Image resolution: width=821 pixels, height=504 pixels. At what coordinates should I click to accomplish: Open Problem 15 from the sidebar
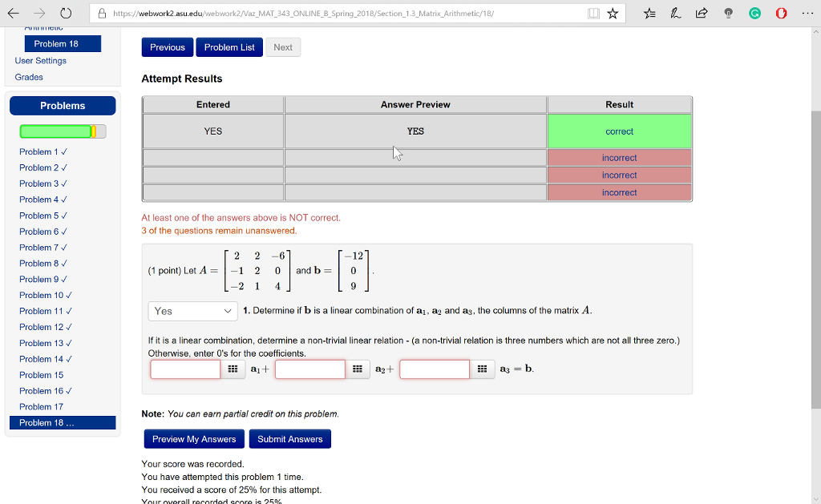(41, 374)
